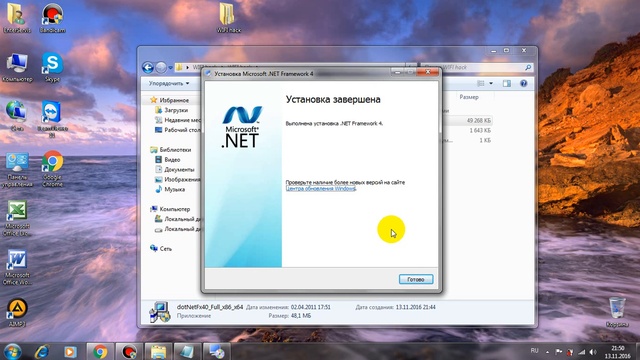
Task: Click the dotNetFx40_Full_x86_x64 icon in details pane
Action: 159,312
